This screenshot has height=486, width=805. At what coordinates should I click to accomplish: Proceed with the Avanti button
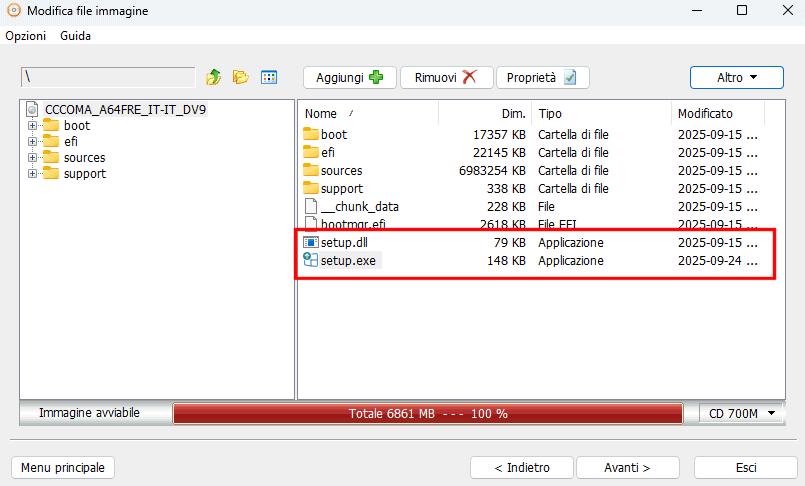(628, 468)
